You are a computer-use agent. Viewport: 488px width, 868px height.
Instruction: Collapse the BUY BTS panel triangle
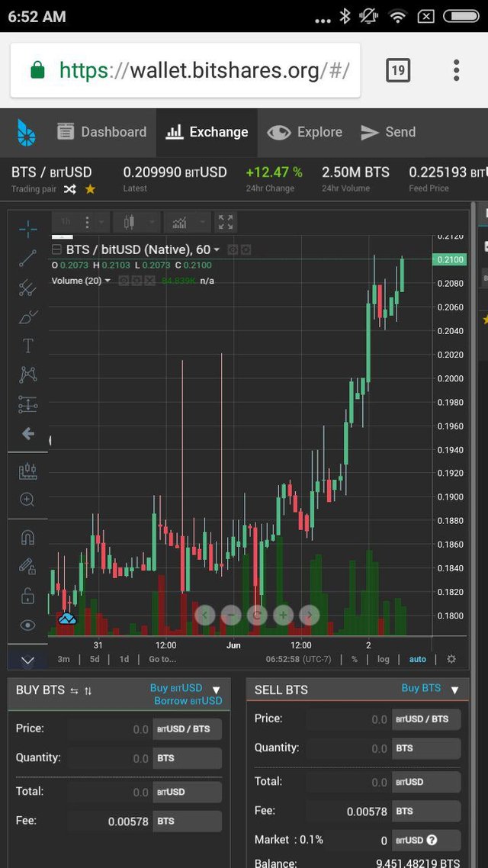(x=217, y=690)
